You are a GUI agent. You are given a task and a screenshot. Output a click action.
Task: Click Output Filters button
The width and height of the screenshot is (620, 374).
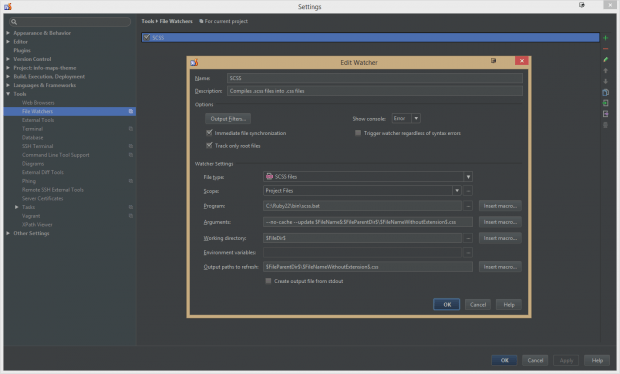click(228, 119)
